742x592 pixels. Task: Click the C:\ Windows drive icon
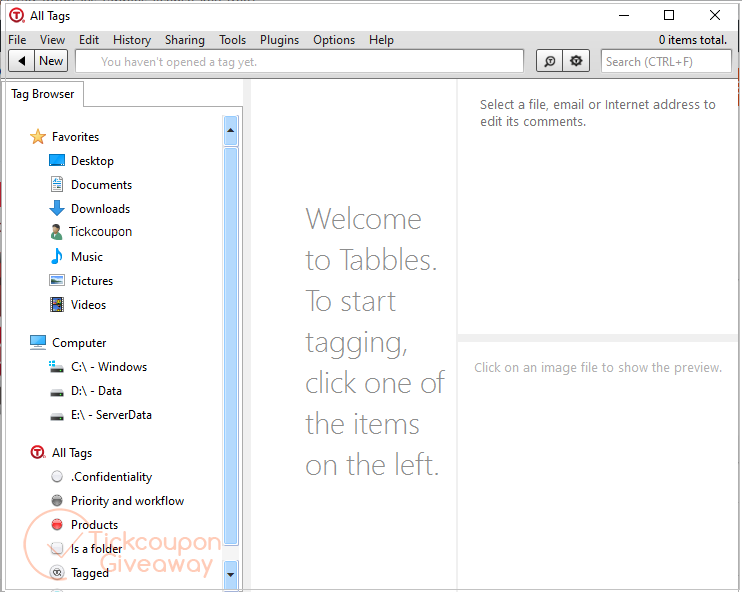56,366
